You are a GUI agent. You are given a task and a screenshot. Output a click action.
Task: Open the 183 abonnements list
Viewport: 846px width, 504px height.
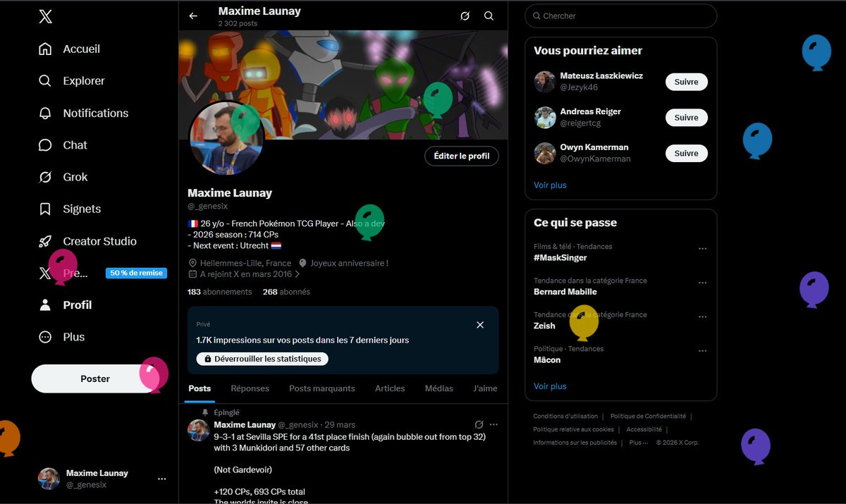(220, 292)
